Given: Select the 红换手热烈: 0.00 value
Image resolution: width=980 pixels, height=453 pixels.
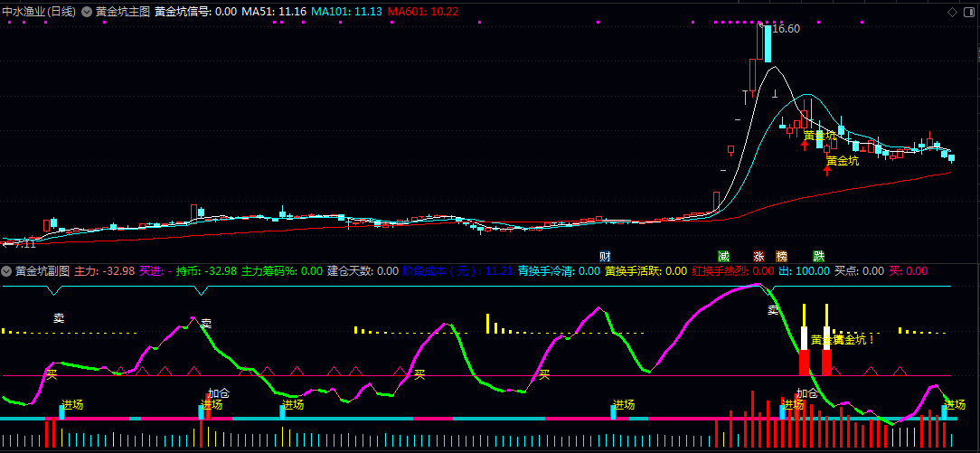Looking at the screenshot, I should click(732, 271).
